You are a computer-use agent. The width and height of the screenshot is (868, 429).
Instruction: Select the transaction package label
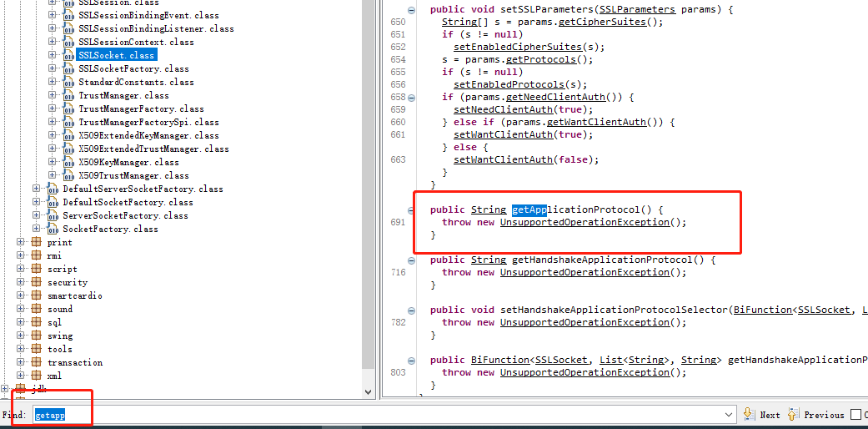(75, 362)
